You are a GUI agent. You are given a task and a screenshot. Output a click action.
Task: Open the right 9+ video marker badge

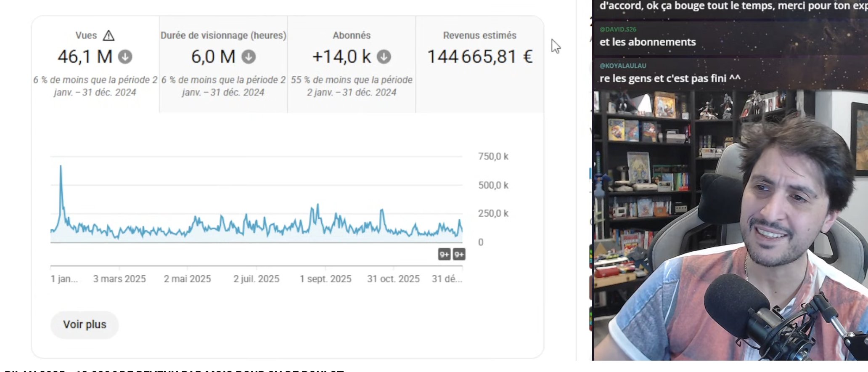pos(459,254)
